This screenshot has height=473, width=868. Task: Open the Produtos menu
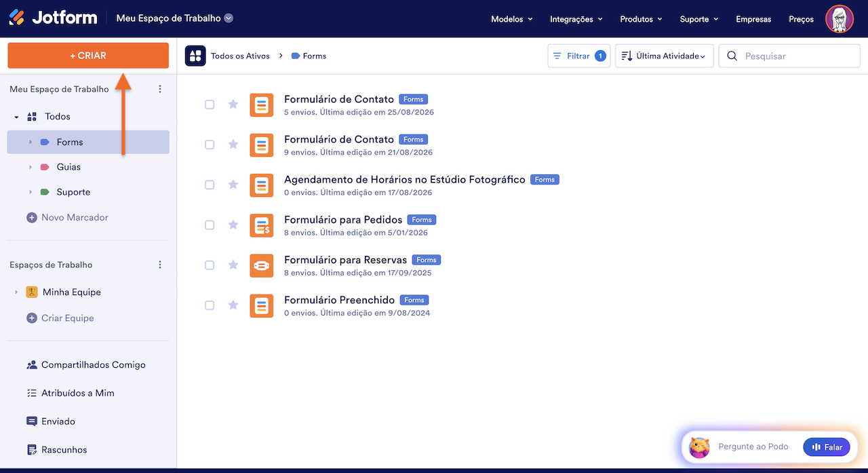coord(642,19)
